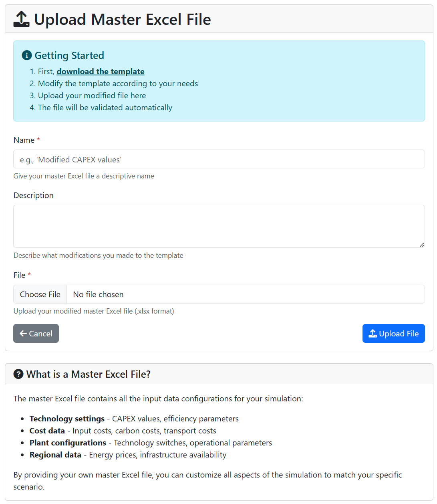The image size is (437, 504).
Task: Click the Description field label
Action: click(34, 195)
